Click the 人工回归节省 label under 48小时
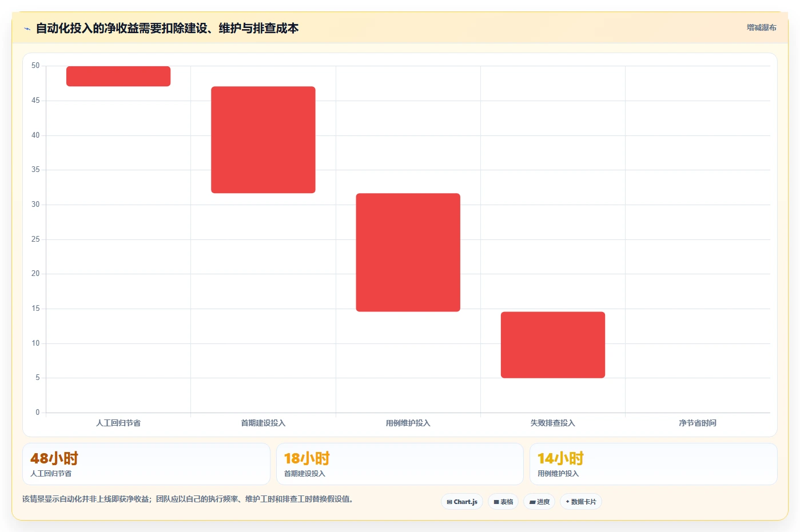Image resolution: width=800 pixels, height=532 pixels. (51, 473)
